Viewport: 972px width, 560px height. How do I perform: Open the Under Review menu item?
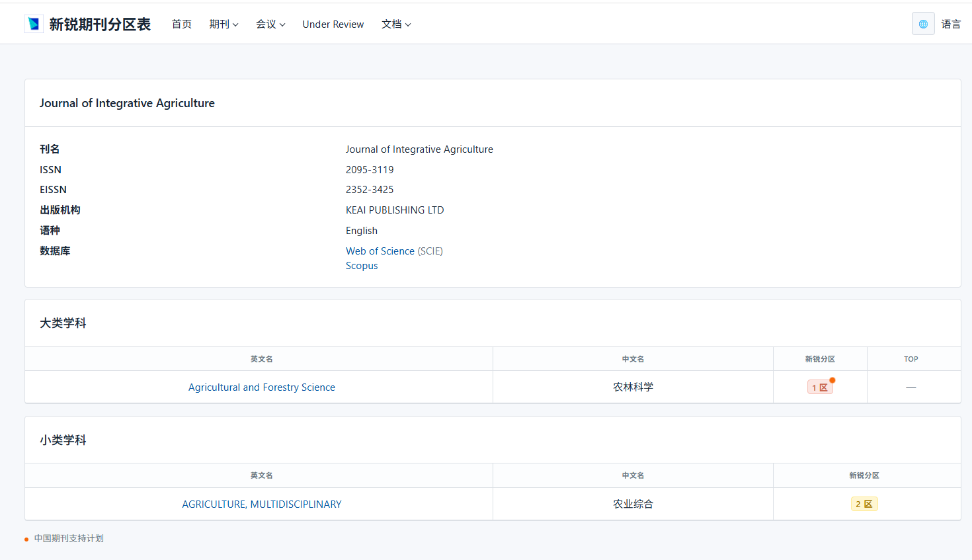[333, 24]
